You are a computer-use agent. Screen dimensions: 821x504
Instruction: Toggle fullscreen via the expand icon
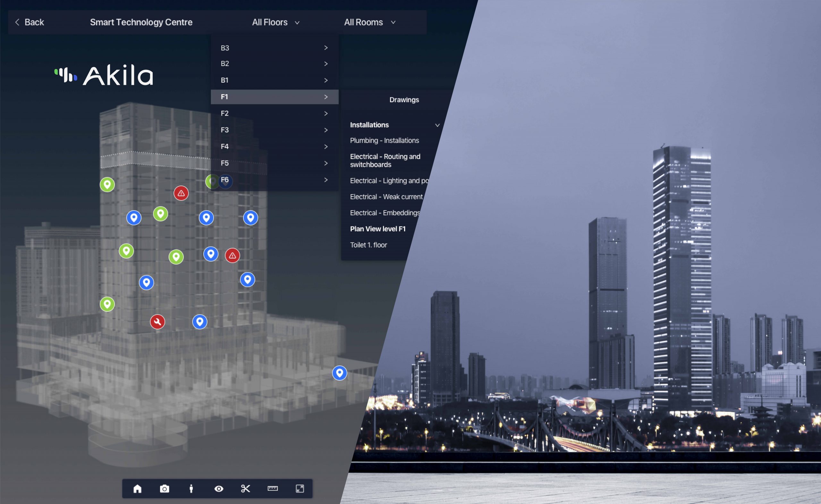click(x=300, y=488)
